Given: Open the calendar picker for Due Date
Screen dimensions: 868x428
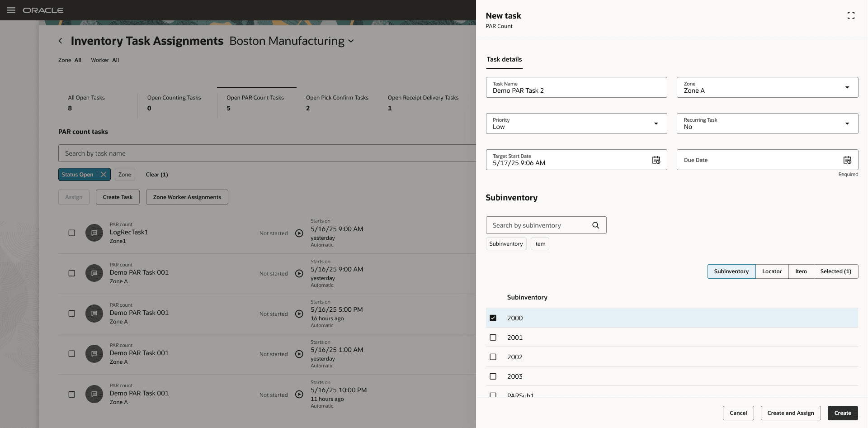Looking at the screenshot, I should click(847, 160).
